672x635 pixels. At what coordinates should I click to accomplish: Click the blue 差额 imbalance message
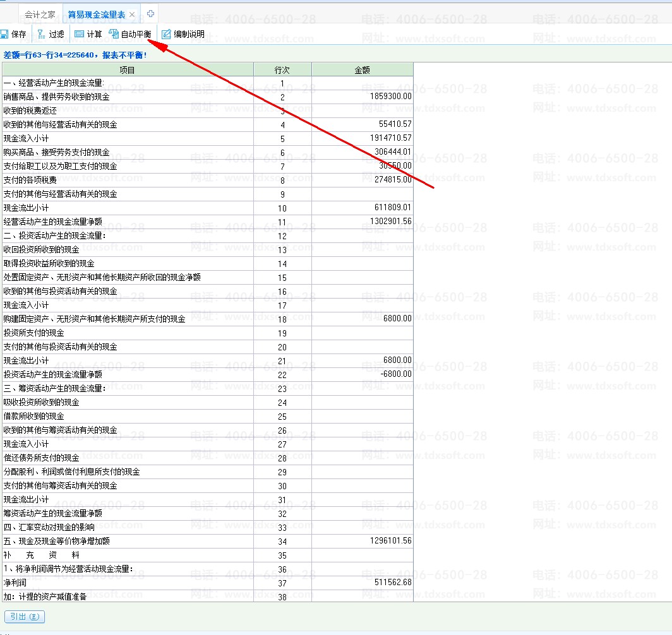click(x=75, y=55)
